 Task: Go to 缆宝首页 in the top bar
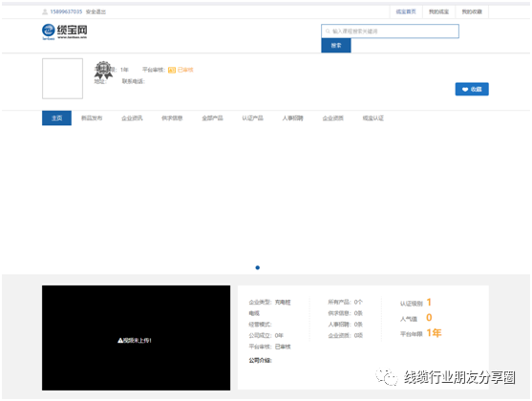(x=406, y=11)
